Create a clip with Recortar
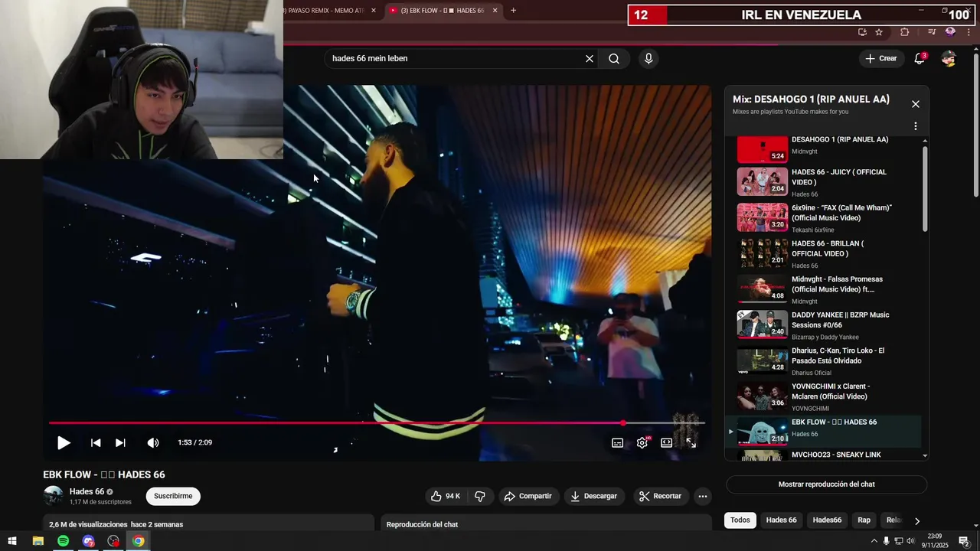The image size is (980, 551). (x=660, y=496)
